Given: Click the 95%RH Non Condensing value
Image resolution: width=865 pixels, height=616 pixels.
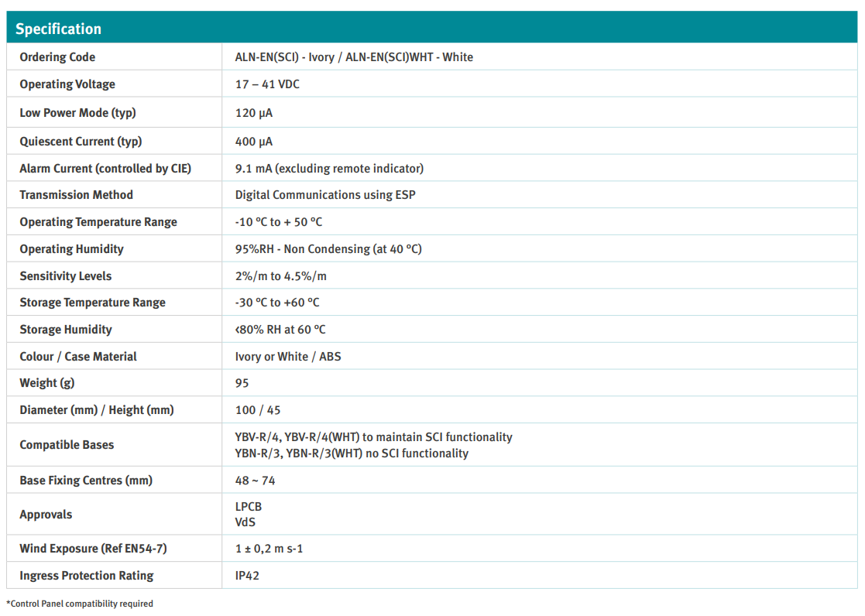Looking at the screenshot, I should [328, 249].
